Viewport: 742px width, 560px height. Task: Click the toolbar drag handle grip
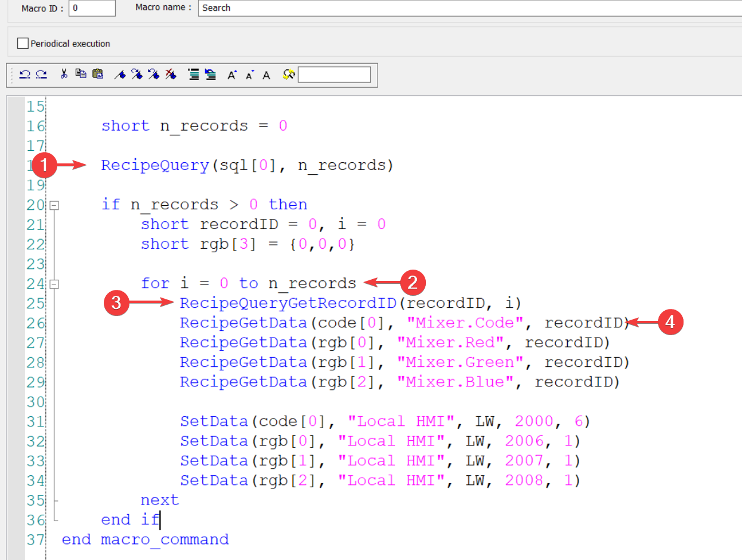point(11,75)
